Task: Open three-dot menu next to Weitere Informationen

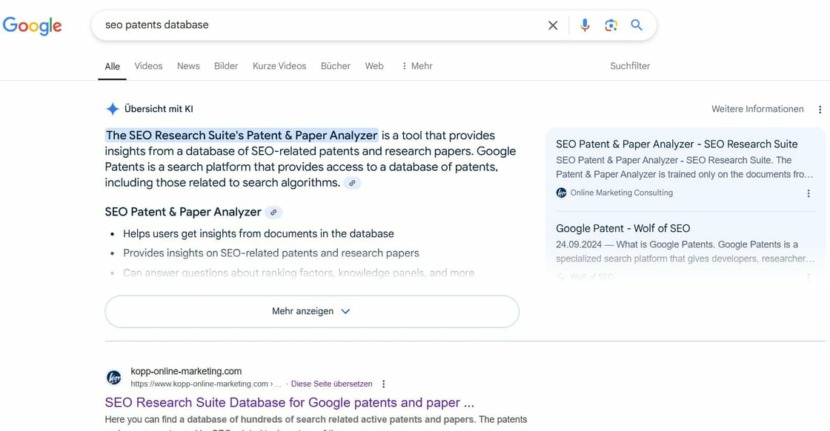Action: point(819,109)
